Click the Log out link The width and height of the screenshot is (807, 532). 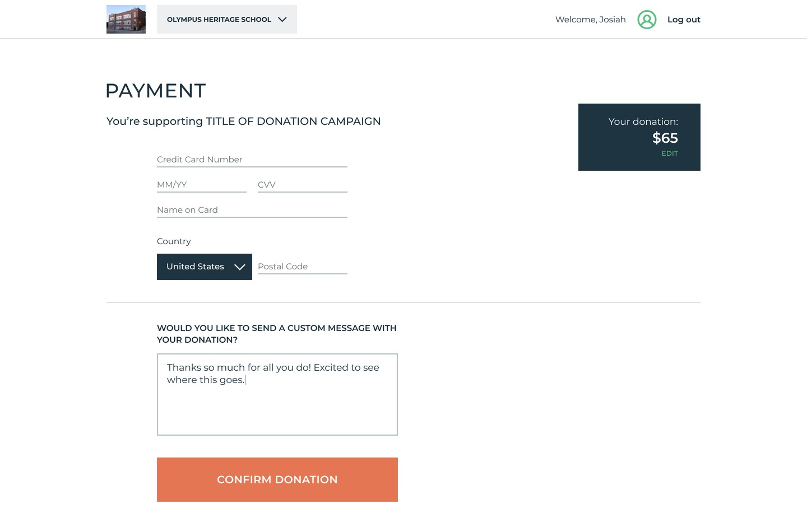(684, 20)
